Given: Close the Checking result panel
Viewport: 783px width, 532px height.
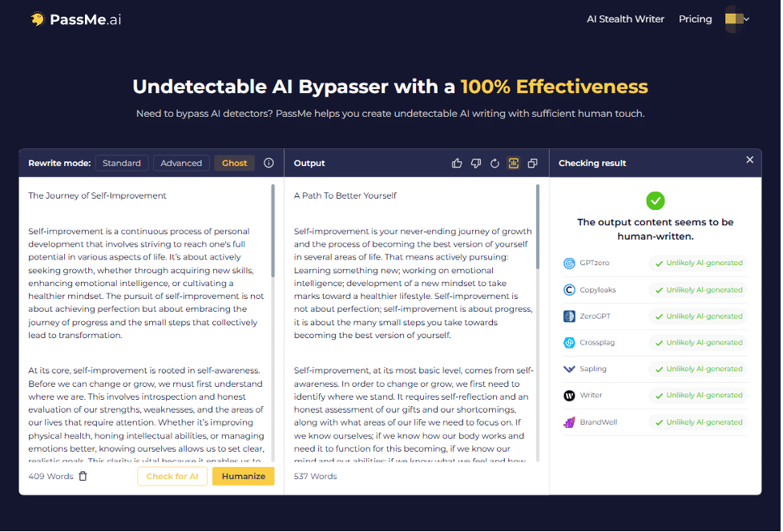Looking at the screenshot, I should 749,159.
